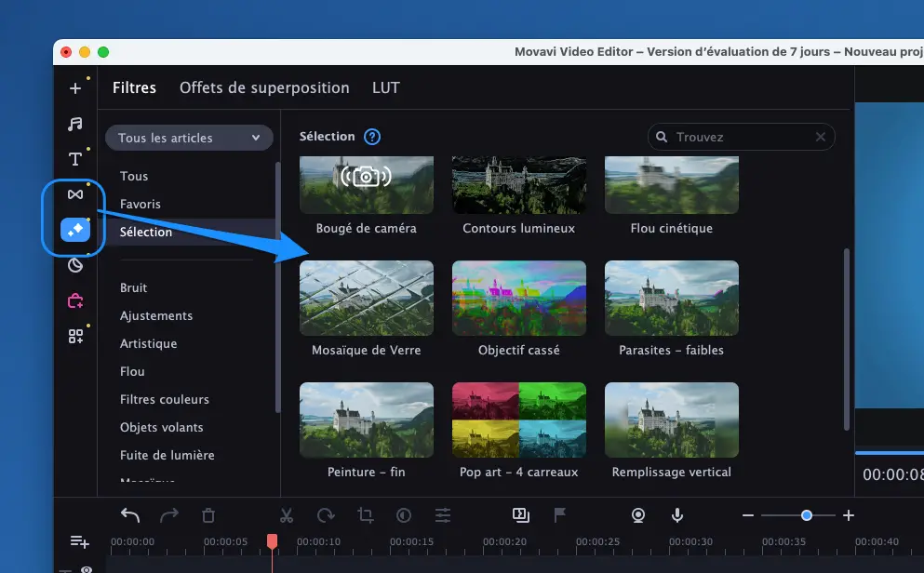
Task: Open the titles panel T icon
Action: point(75,159)
